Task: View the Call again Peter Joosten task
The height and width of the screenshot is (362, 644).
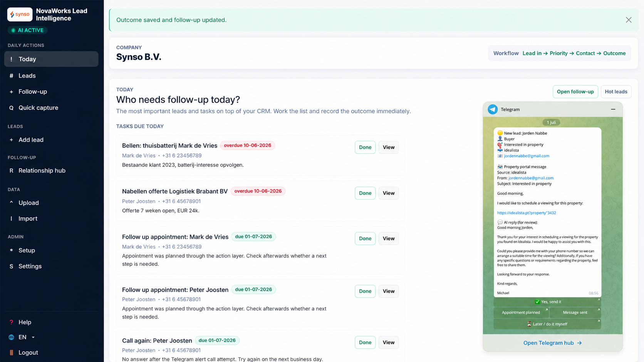Action: (389, 342)
